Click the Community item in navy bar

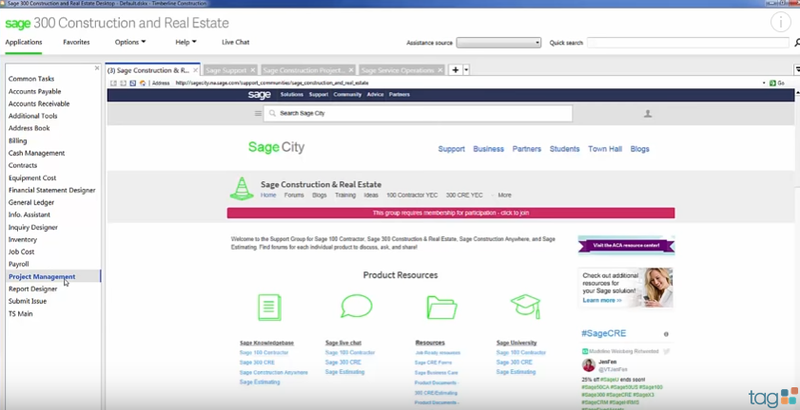point(347,95)
